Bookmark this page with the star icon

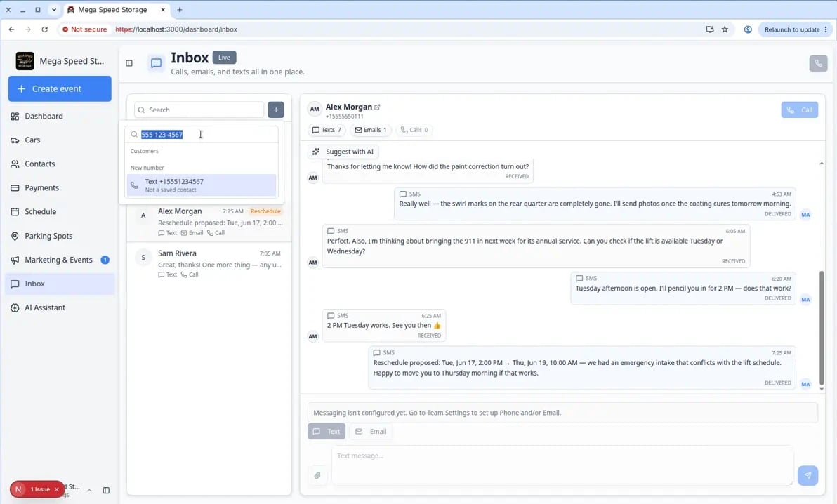tap(725, 29)
